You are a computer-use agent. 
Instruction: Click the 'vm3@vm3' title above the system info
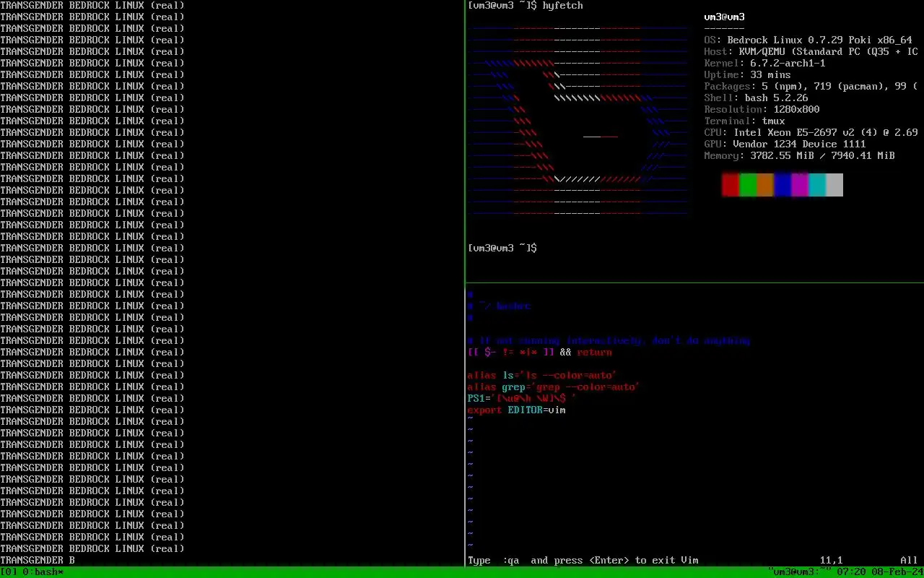coord(725,17)
